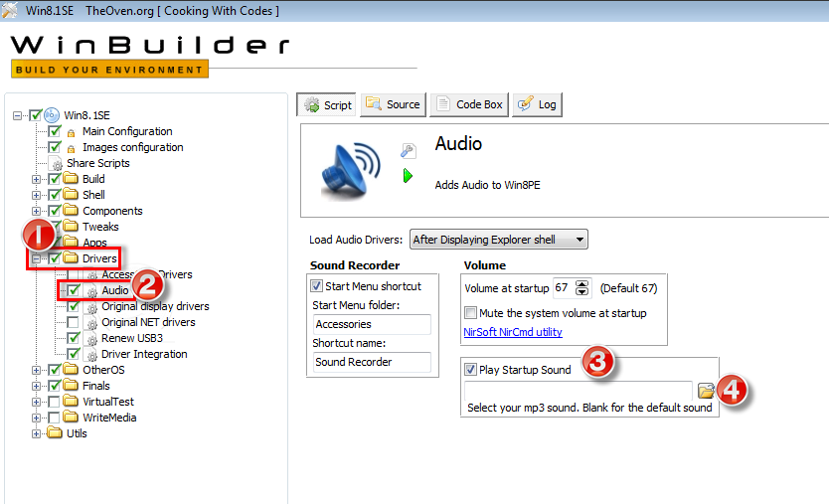Click the Shortcut name Sound Recorder field
This screenshot has width=829, height=504.
pos(372,362)
